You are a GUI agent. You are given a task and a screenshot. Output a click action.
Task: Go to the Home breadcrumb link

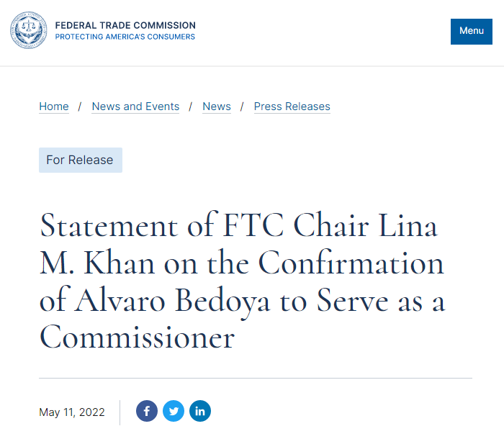click(x=54, y=107)
